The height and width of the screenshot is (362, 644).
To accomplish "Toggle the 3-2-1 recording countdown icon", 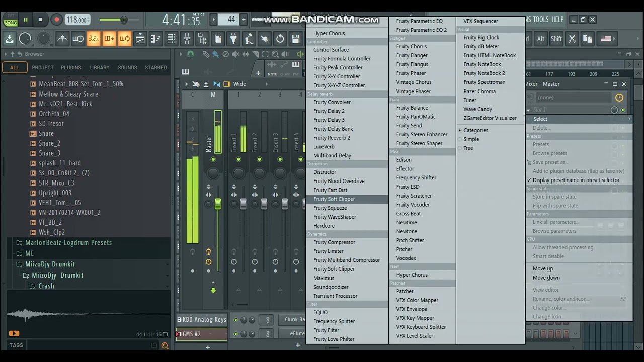I will click(93, 39).
